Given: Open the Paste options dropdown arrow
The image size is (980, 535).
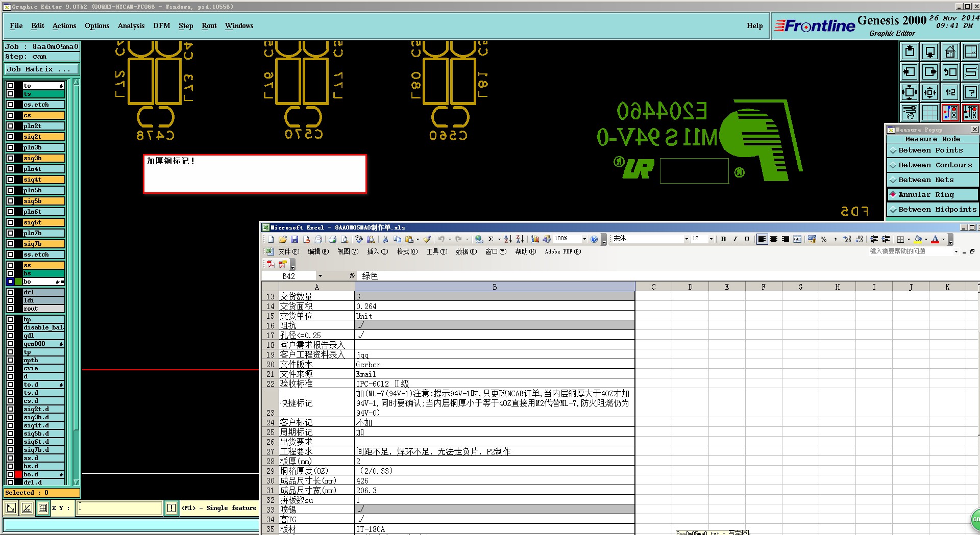Looking at the screenshot, I should (418, 239).
